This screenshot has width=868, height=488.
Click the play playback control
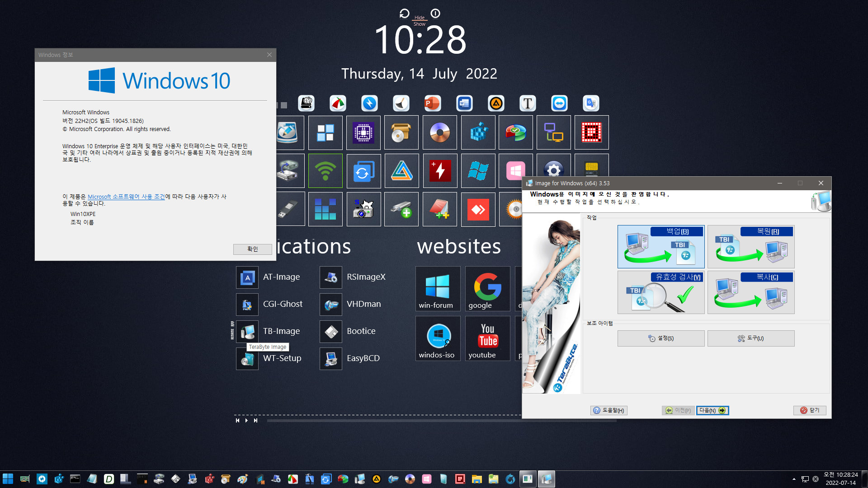246,421
